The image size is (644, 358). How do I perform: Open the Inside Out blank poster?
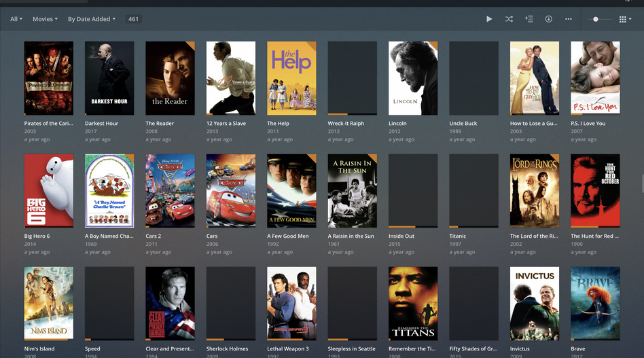pos(413,191)
